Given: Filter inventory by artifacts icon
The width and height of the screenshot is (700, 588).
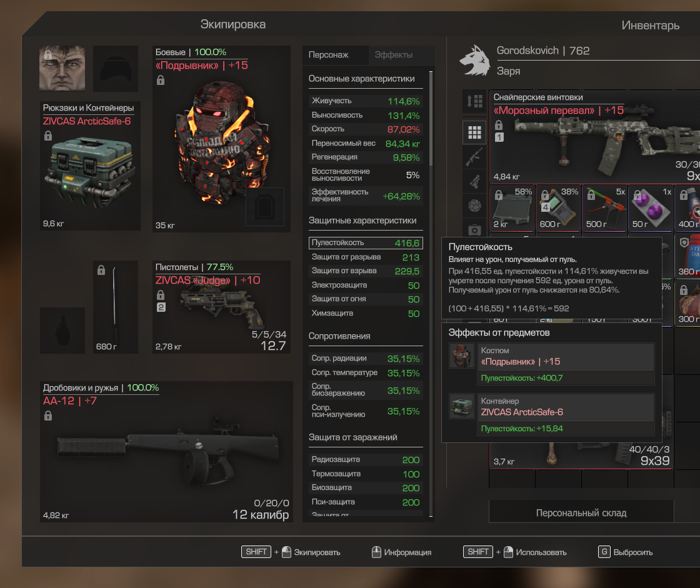Looking at the screenshot, I should [x=474, y=206].
